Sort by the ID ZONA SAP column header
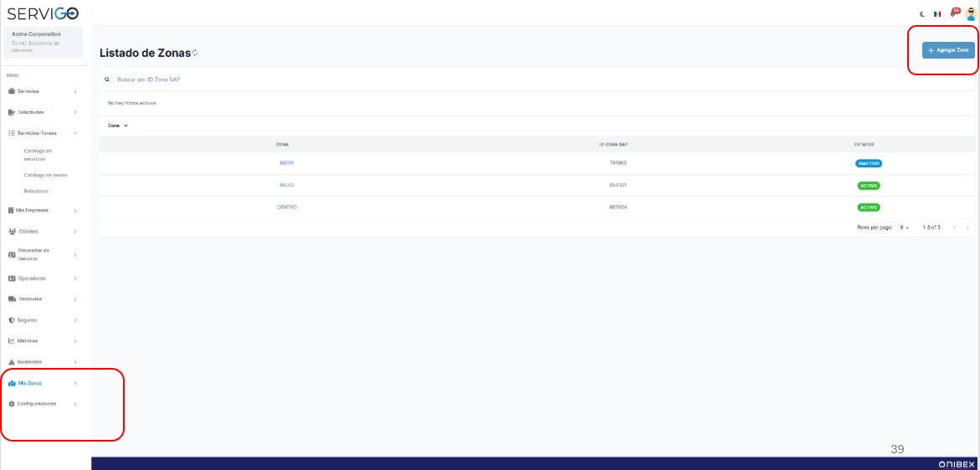Screen dimensions: 980x470 613,144
